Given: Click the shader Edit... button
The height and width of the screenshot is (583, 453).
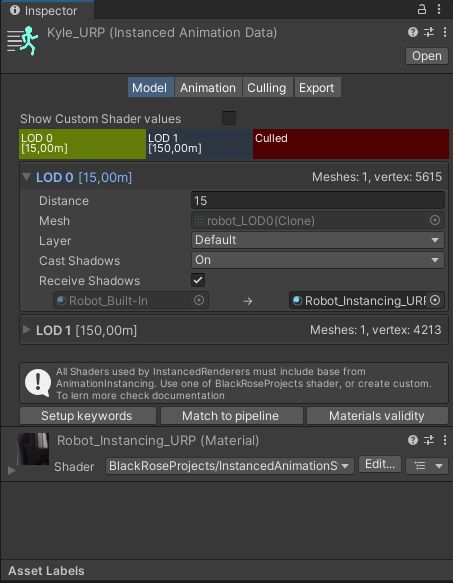Looking at the screenshot, I should tap(380, 464).
